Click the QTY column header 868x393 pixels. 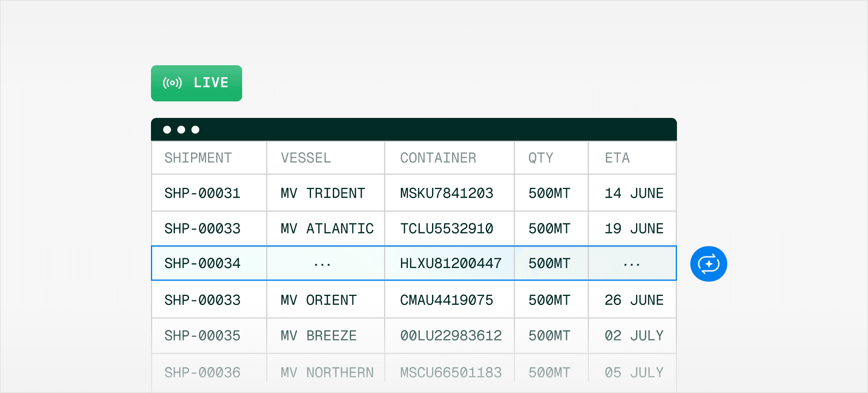click(x=551, y=158)
